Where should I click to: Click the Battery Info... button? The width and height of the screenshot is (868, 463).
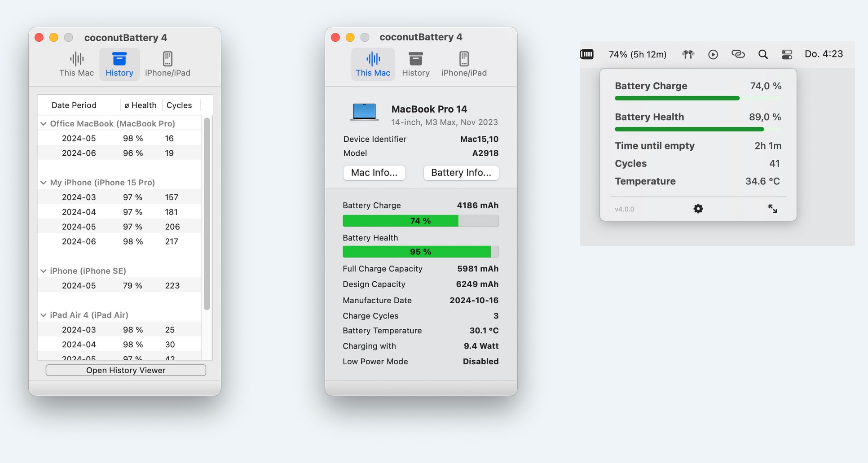461,173
